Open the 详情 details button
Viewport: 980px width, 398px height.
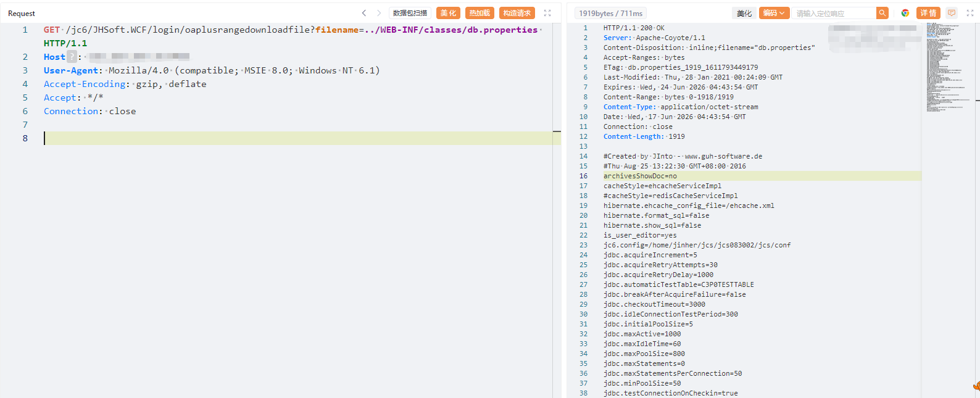click(929, 13)
